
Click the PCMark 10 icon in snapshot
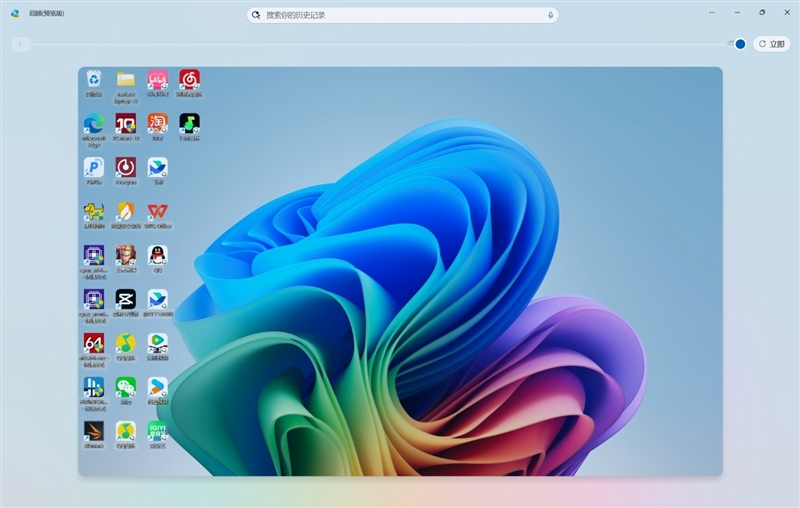126,124
